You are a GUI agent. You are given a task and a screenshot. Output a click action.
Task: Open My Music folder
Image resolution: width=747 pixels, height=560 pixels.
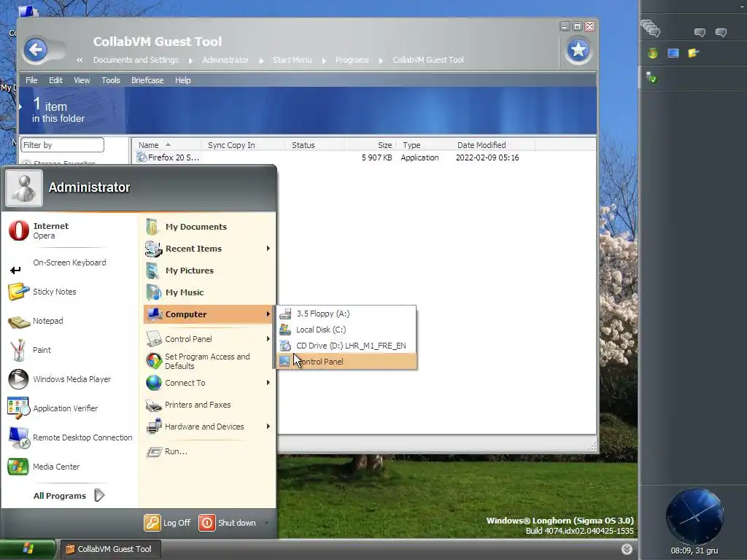pyautogui.click(x=175, y=292)
